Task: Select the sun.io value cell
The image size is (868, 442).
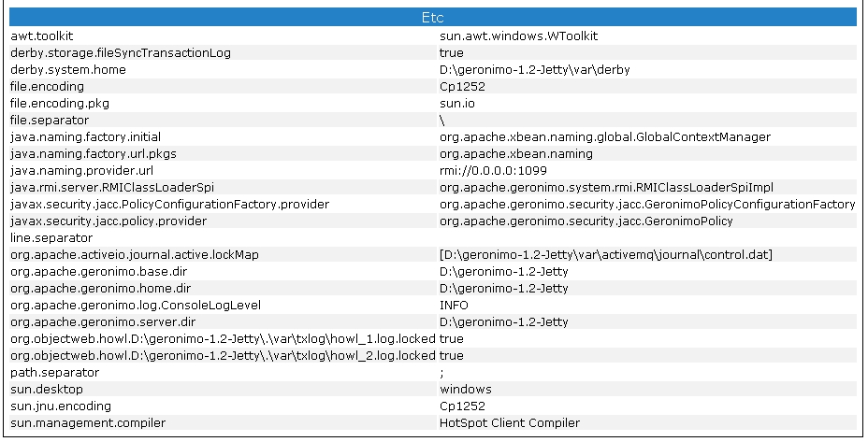Action: (x=457, y=103)
